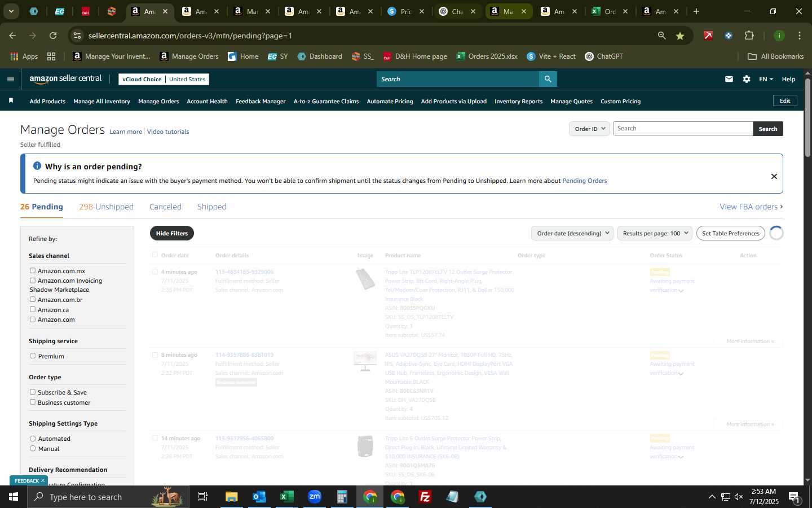
Task: Open Zoom from the taskbar
Action: pyautogui.click(x=314, y=497)
